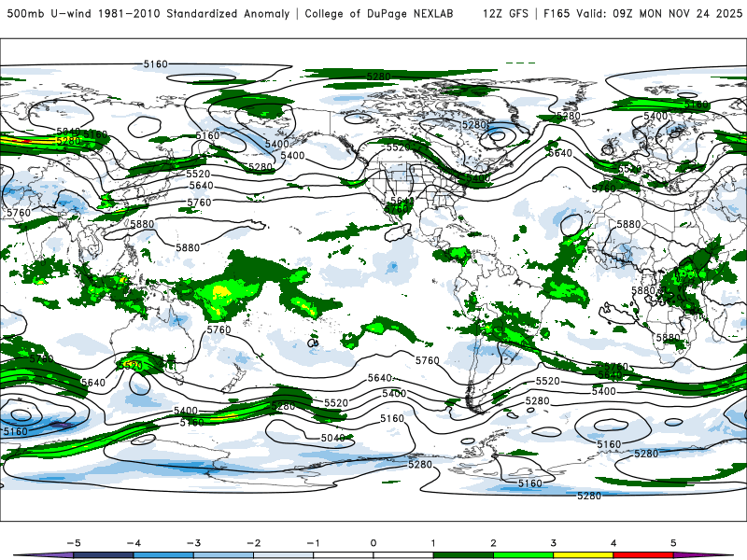Click the 5760 contour label north of Australia

tap(218, 329)
